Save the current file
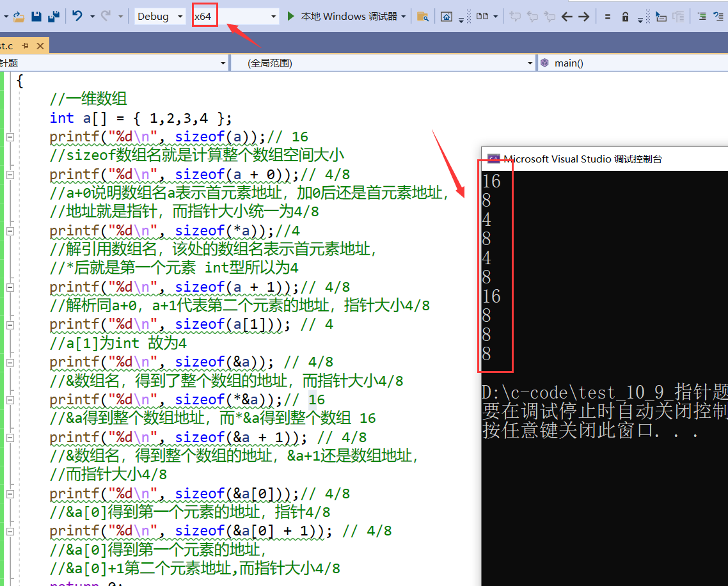The image size is (728, 586). point(36,17)
